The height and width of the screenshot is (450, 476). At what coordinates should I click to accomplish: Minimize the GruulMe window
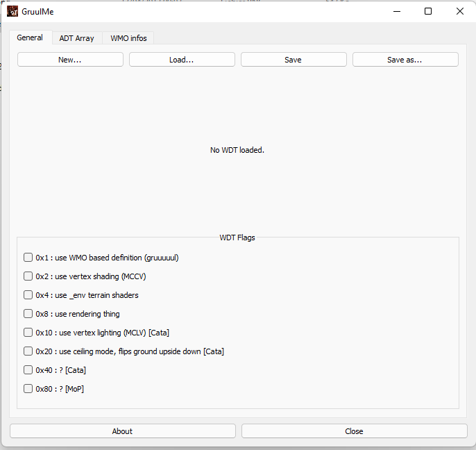click(396, 11)
